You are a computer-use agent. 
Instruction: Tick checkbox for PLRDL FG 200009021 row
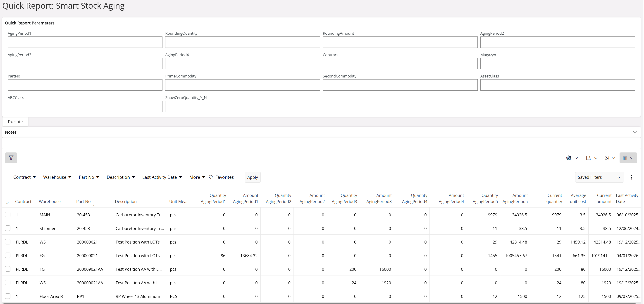(x=8, y=256)
